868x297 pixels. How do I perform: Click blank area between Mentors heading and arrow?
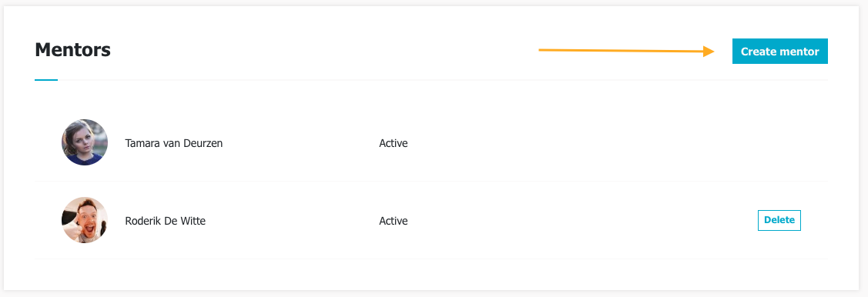321,51
